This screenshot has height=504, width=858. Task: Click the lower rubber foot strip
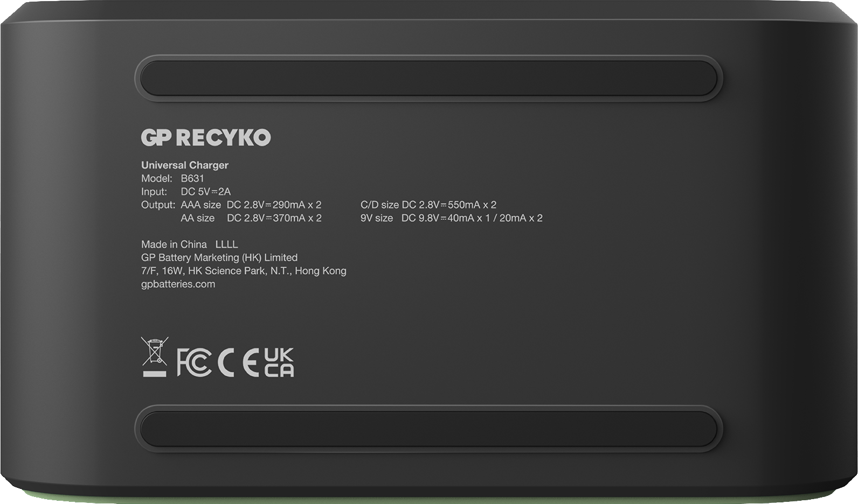click(x=428, y=429)
